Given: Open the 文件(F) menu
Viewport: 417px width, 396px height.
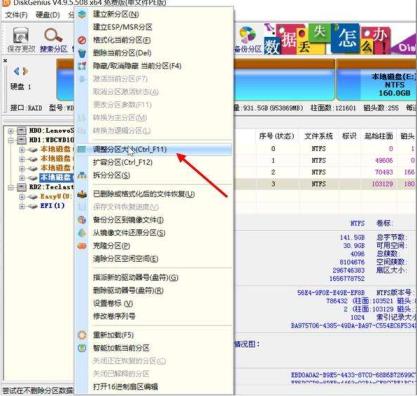Looking at the screenshot, I should tap(16, 15).
